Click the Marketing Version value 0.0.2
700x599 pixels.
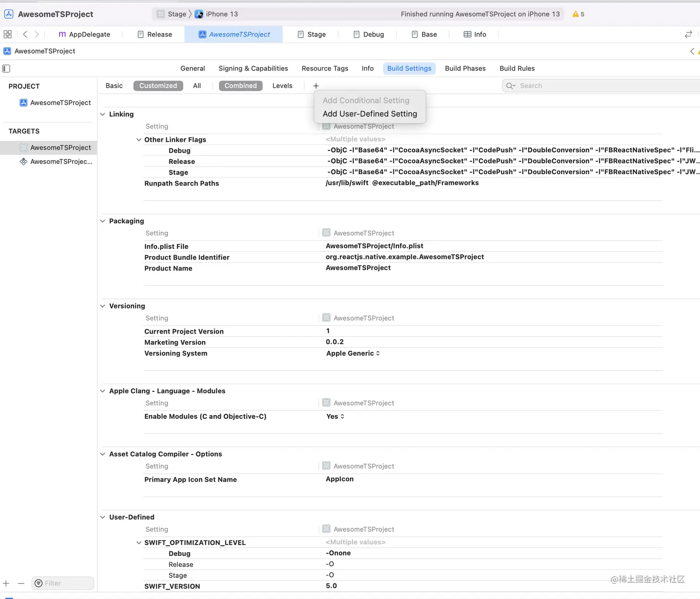[335, 342]
